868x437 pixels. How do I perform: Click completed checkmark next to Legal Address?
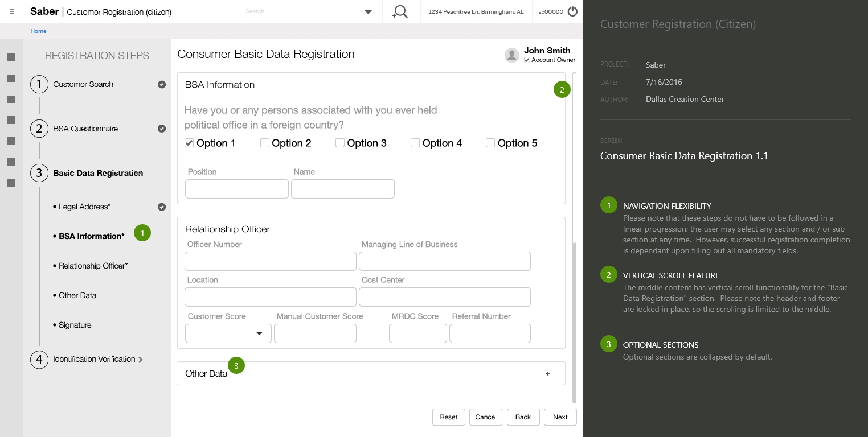162,207
